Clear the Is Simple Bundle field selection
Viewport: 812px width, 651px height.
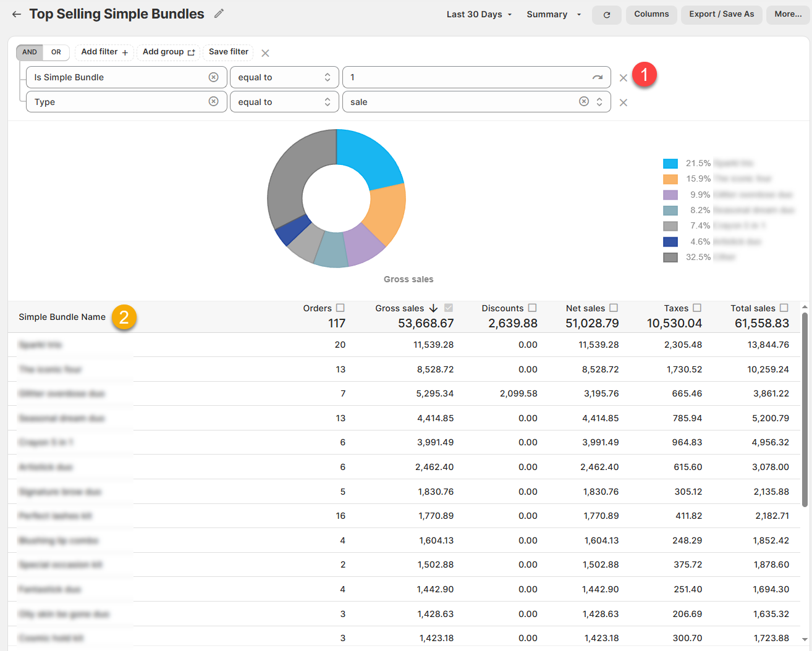(x=213, y=77)
